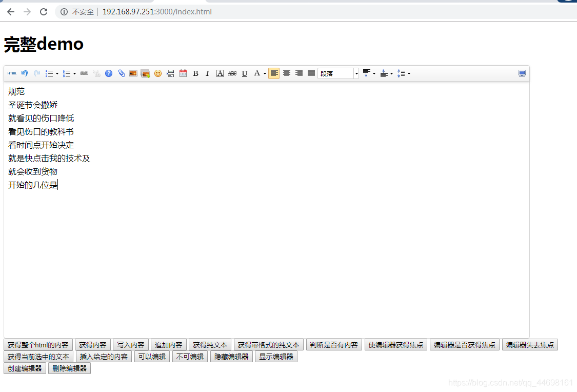
Task: Click the 编辑器失去焦点 button
Action: point(530,345)
